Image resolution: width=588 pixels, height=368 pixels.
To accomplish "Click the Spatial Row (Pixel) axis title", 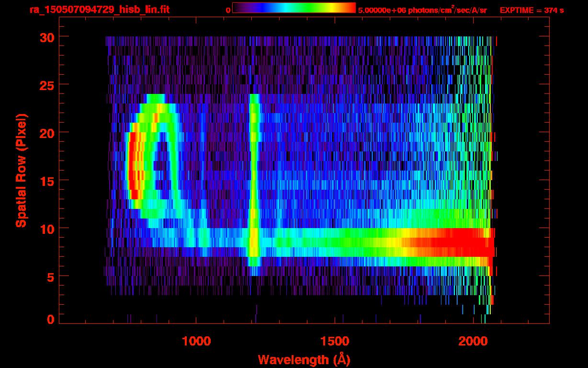I will tap(21, 170).
